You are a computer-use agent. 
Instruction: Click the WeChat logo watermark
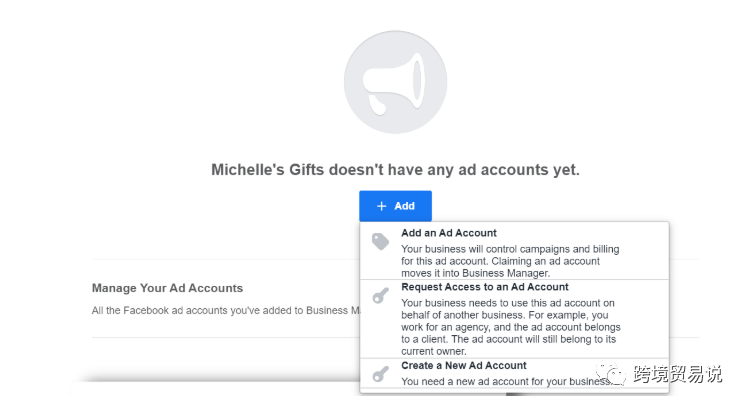(611, 374)
